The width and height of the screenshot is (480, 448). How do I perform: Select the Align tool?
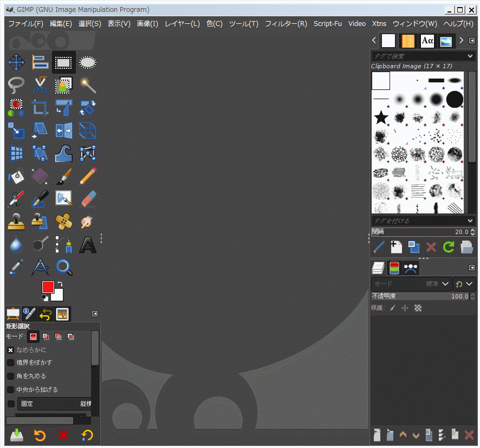pos(40,62)
